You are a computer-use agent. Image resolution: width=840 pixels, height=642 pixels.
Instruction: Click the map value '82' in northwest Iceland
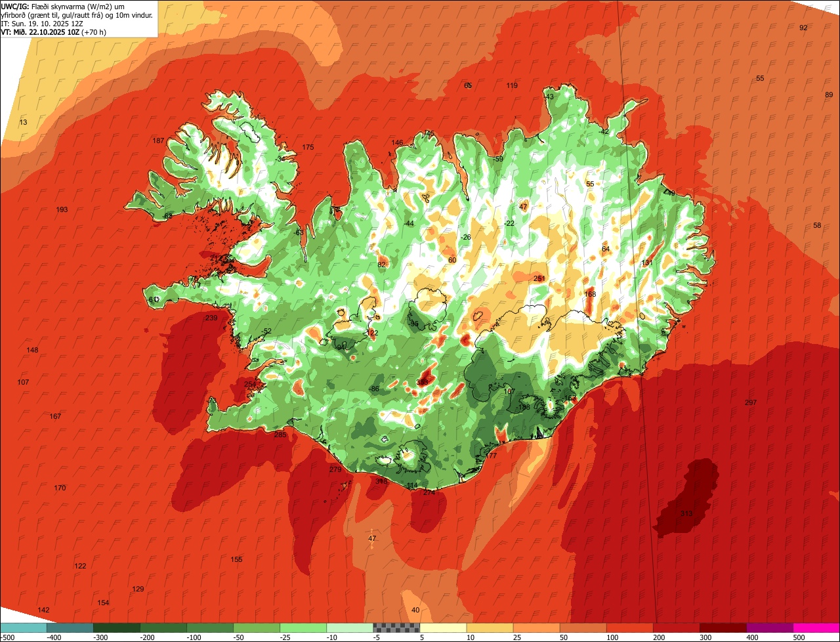(x=381, y=265)
